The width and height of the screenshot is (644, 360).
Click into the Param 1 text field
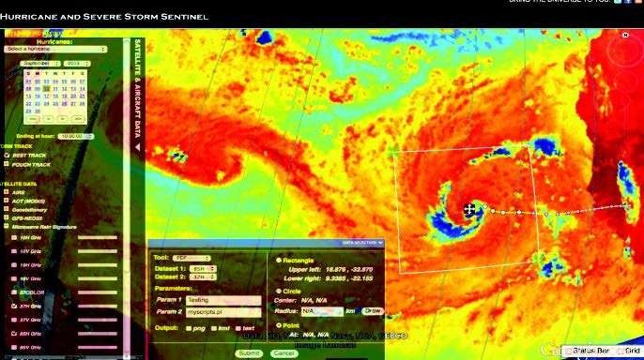(223, 300)
